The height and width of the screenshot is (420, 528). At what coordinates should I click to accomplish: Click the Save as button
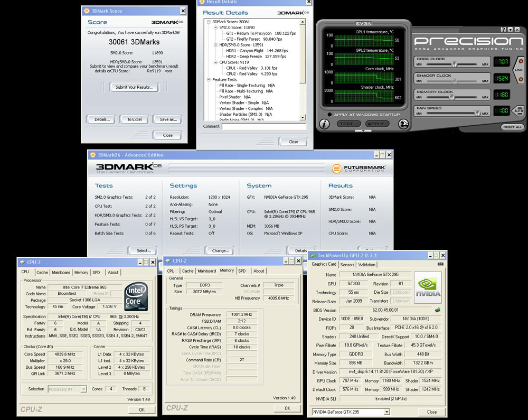[168, 119]
